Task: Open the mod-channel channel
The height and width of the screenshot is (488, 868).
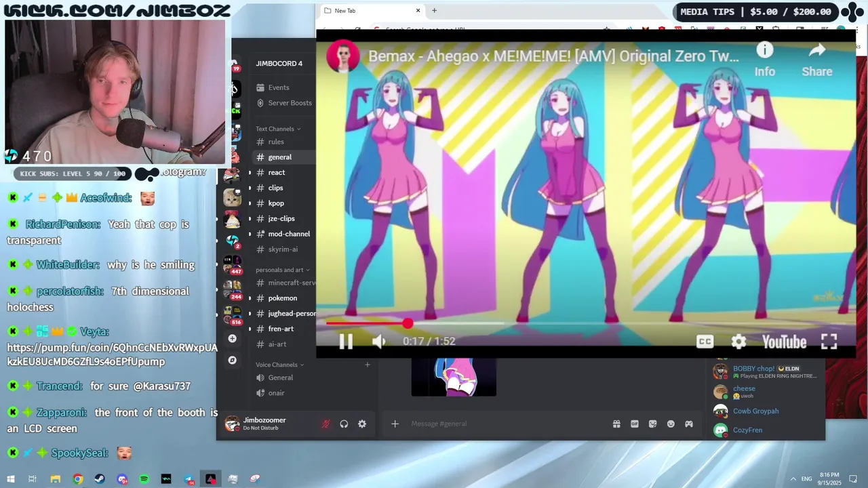Action: [289, 234]
